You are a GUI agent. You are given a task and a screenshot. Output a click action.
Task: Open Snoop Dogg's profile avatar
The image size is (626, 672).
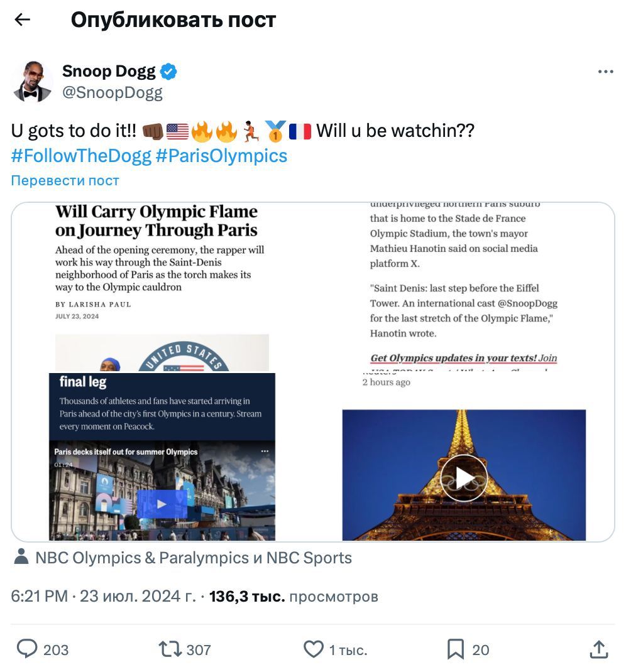point(33,82)
